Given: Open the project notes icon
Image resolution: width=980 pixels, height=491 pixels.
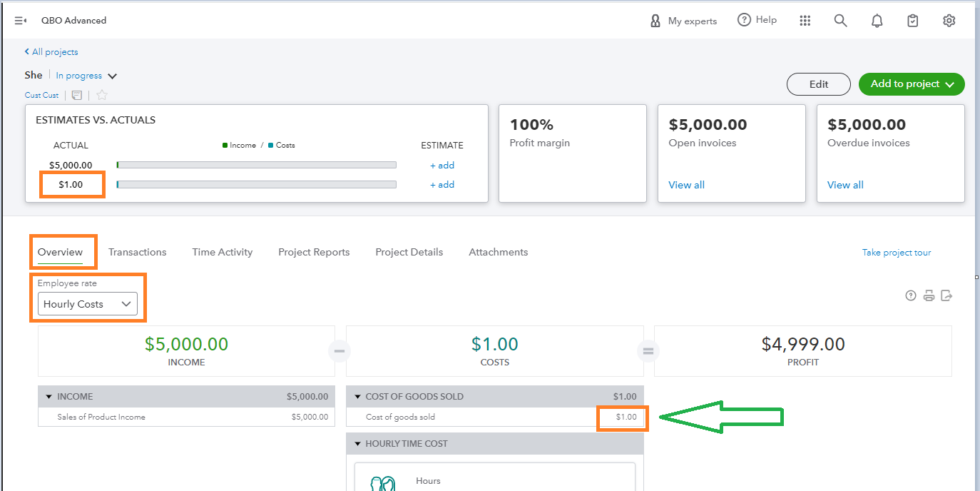Looking at the screenshot, I should coord(77,95).
